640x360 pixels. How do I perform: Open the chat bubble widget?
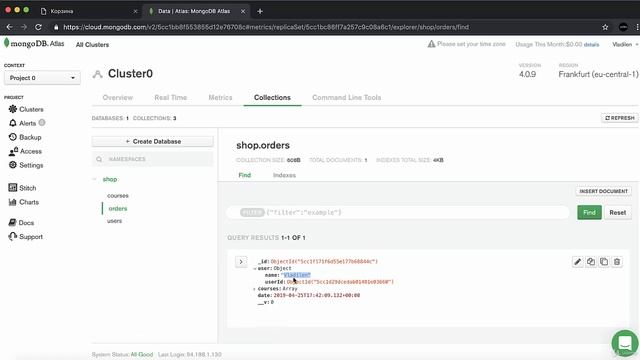pos(625,343)
